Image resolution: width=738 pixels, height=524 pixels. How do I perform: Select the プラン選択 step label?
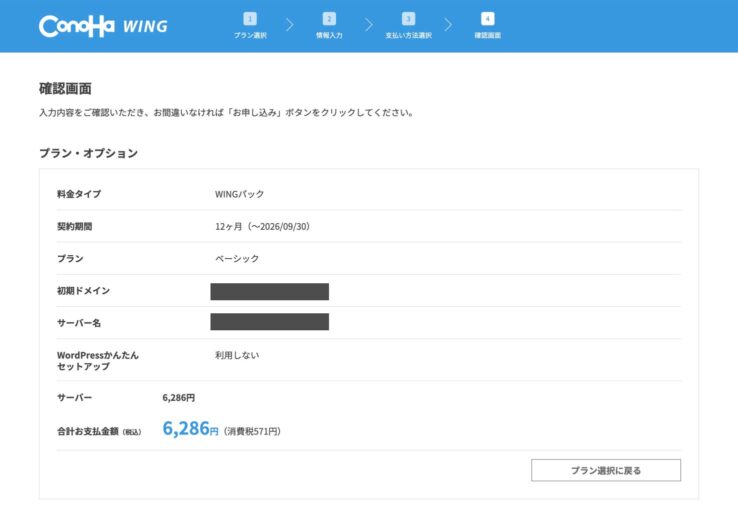(x=249, y=35)
